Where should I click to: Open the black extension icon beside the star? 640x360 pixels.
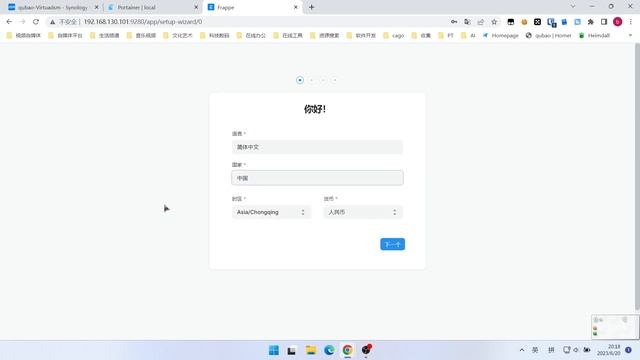(511, 22)
